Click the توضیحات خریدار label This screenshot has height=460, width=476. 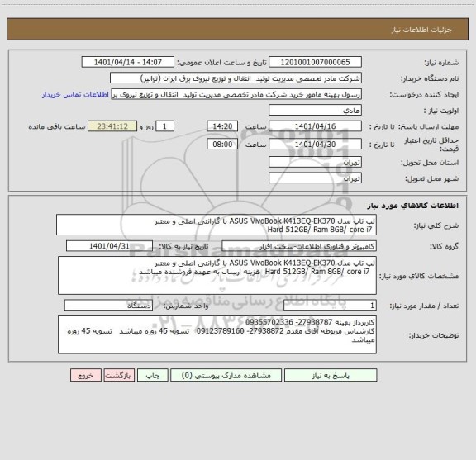434,335
